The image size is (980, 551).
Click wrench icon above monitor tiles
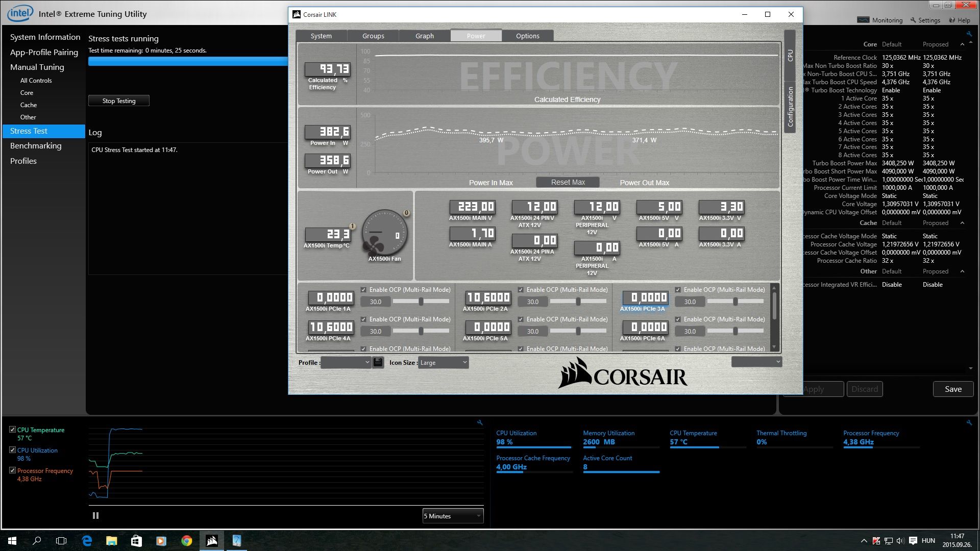[x=969, y=422]
